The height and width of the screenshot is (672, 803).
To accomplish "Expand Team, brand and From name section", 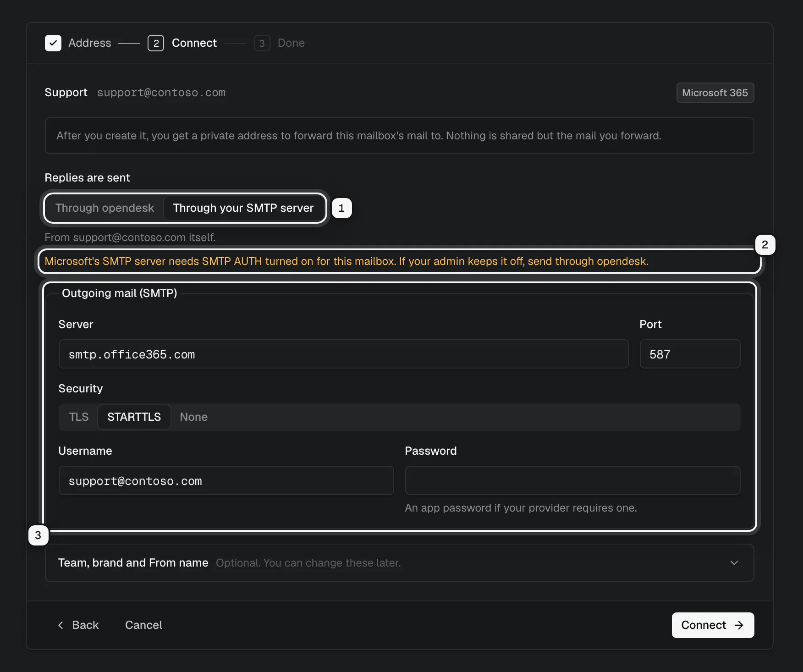I will (x=399, y=563).
